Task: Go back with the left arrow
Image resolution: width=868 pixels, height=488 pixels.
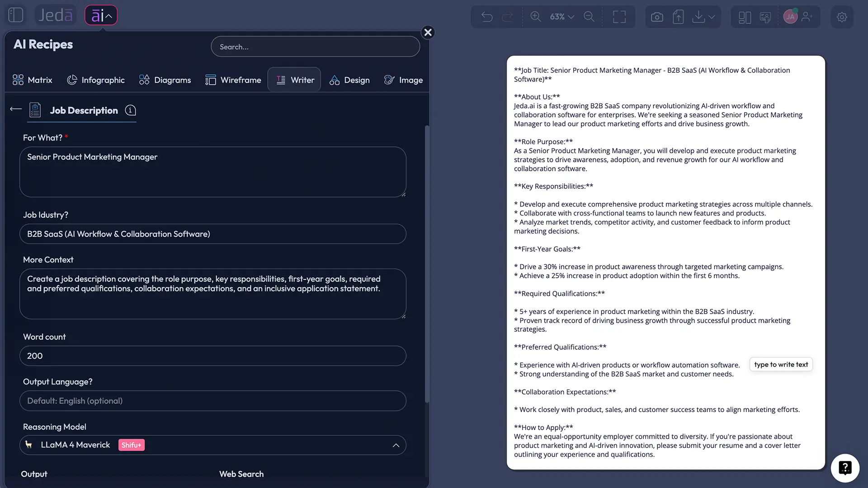Action: [x=16, y=109]
